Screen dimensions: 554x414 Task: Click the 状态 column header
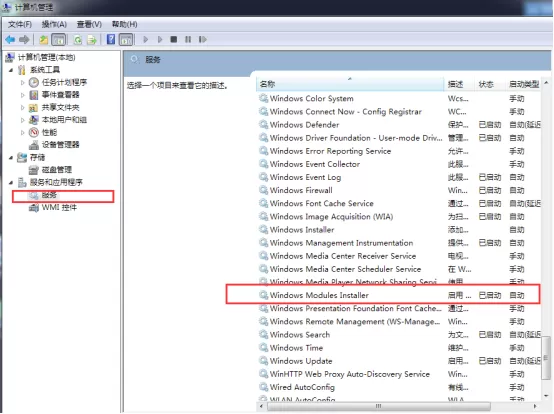coord(490,84)
